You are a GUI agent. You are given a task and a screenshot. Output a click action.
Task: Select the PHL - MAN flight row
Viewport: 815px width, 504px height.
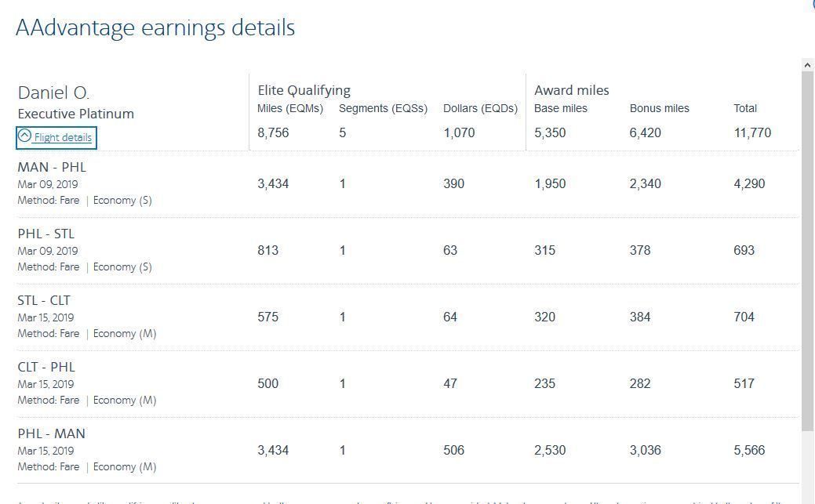[x=408, y=450]
